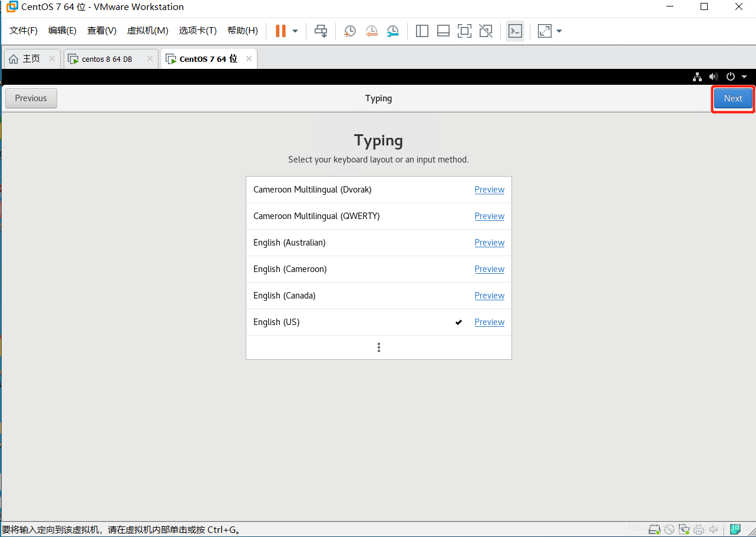Preview the English (US) layout

point(490,322)
